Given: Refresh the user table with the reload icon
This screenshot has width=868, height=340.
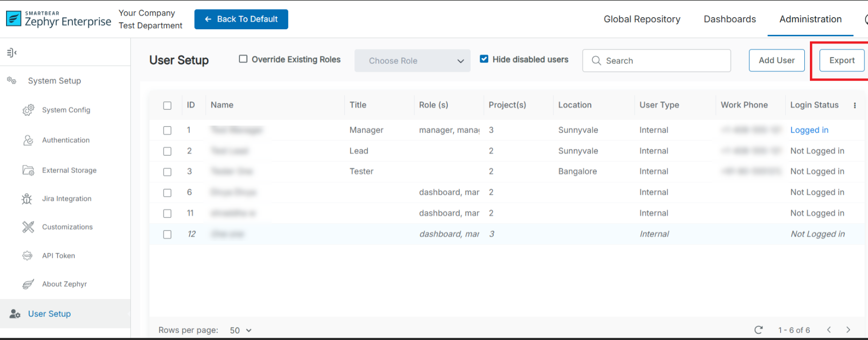Looking at the screenshot, I should coord(758,330).
